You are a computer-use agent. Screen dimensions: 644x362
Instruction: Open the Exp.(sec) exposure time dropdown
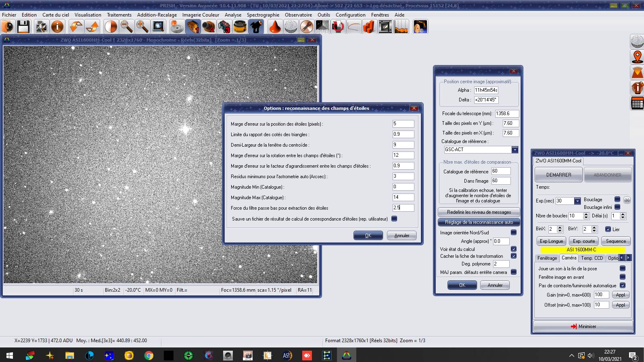577,201
